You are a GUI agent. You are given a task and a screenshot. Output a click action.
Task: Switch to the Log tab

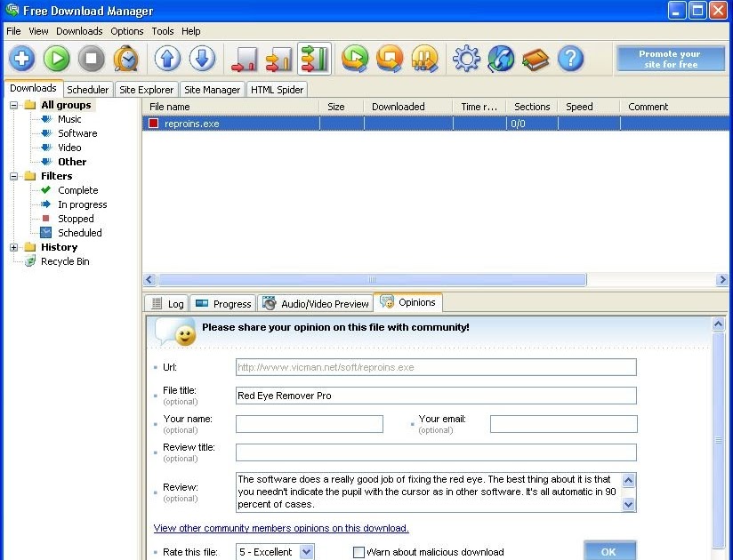(x=166, y=304)
